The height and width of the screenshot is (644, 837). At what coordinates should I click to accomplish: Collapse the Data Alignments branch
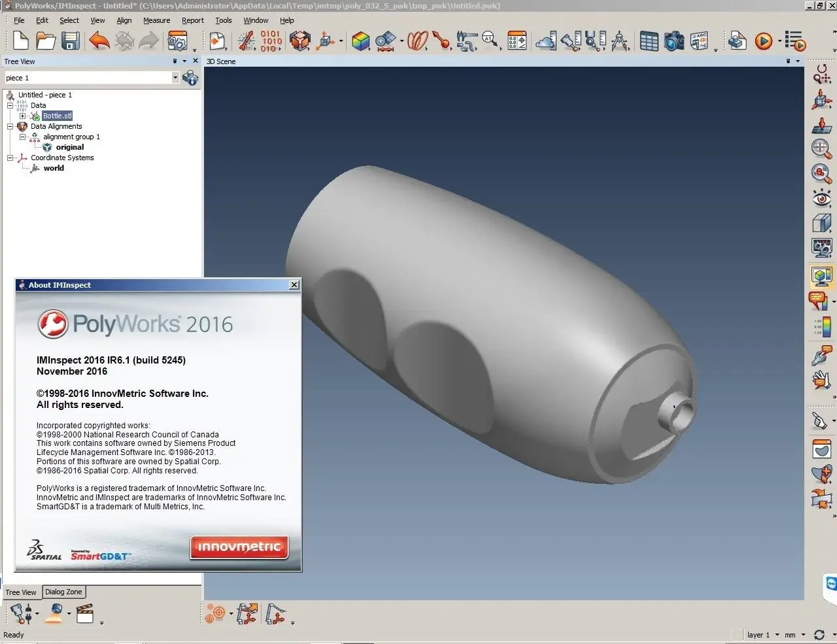(10, 126)
